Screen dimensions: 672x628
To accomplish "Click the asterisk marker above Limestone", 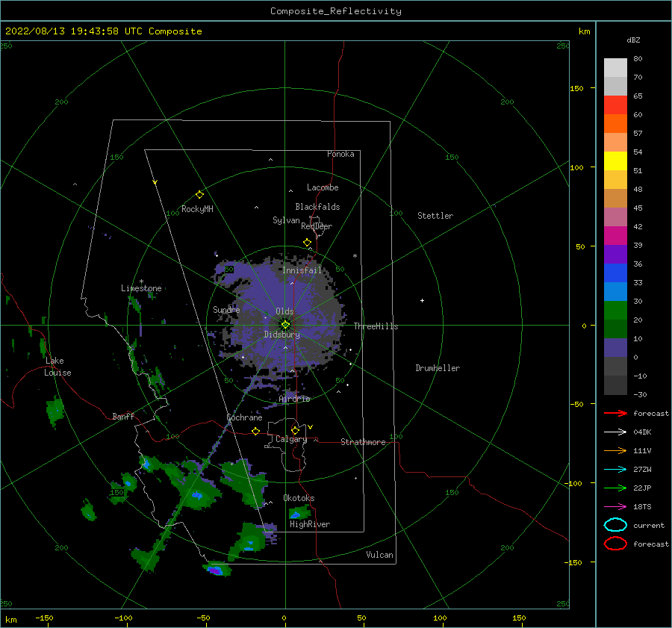I will point(141,282).
